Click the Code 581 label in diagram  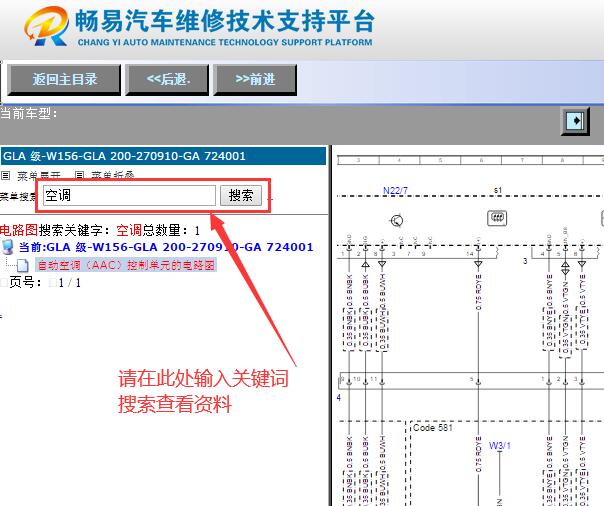(433, 427)
